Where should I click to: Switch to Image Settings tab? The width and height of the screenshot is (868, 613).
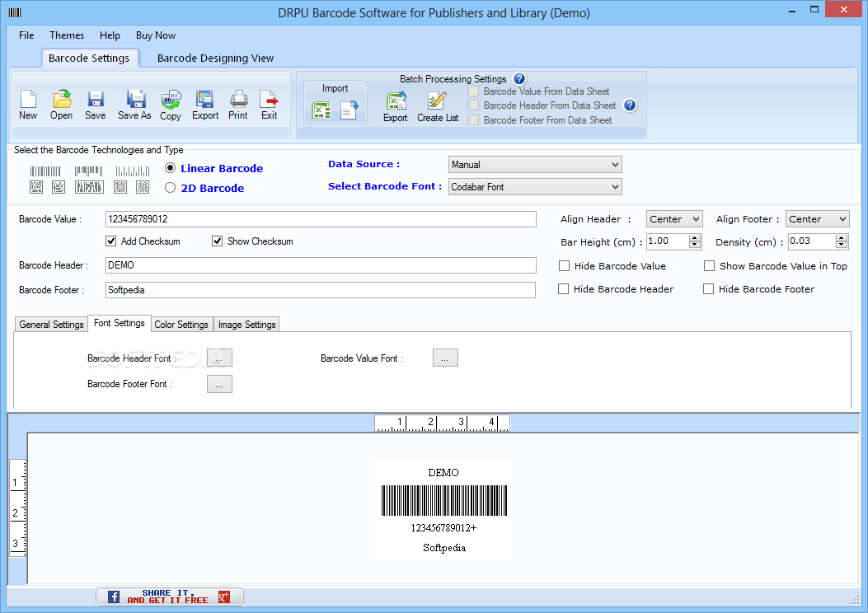pos(247,324)
